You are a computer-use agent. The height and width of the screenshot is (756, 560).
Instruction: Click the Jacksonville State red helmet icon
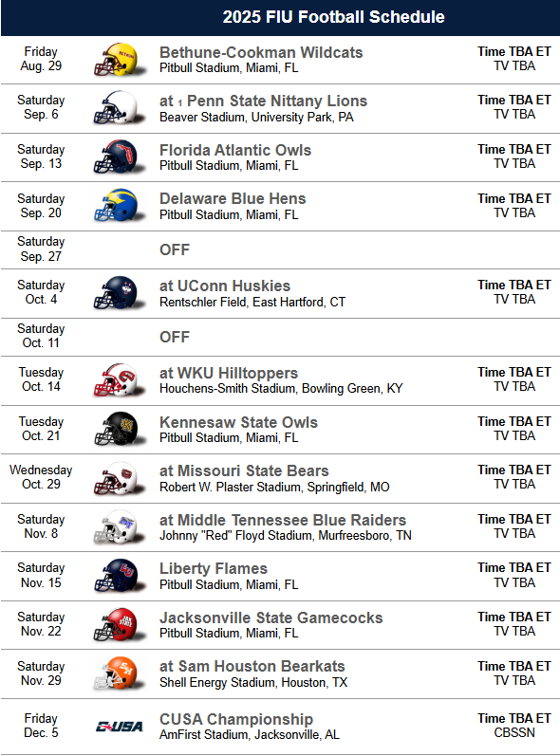click(x=119, y=625)
